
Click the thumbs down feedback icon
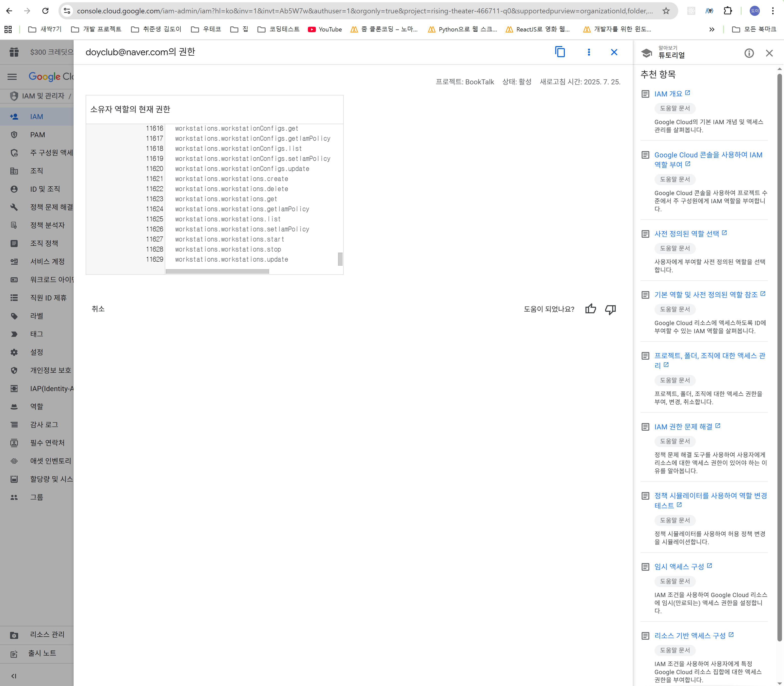pyautogui.click(x=610, y=309)
